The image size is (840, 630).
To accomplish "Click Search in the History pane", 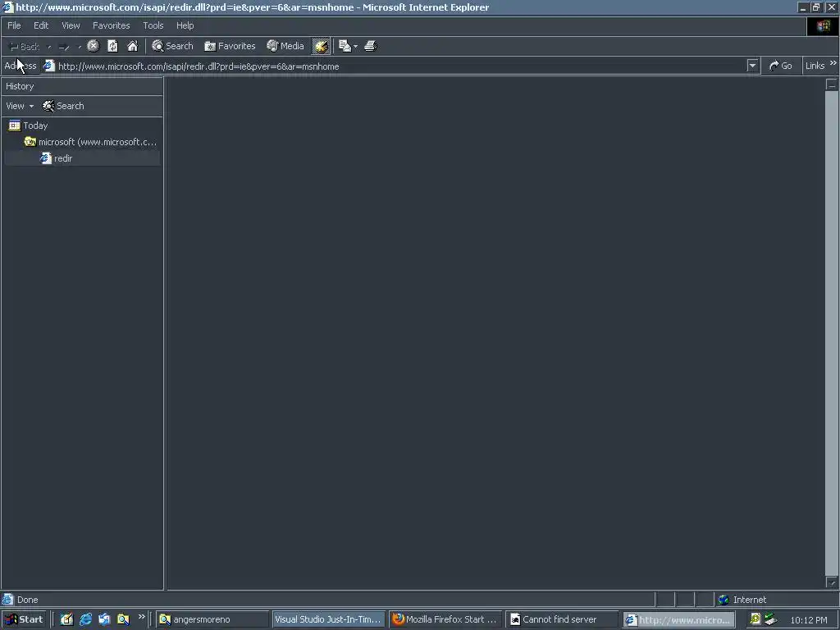I will click(x=63, y=106).
